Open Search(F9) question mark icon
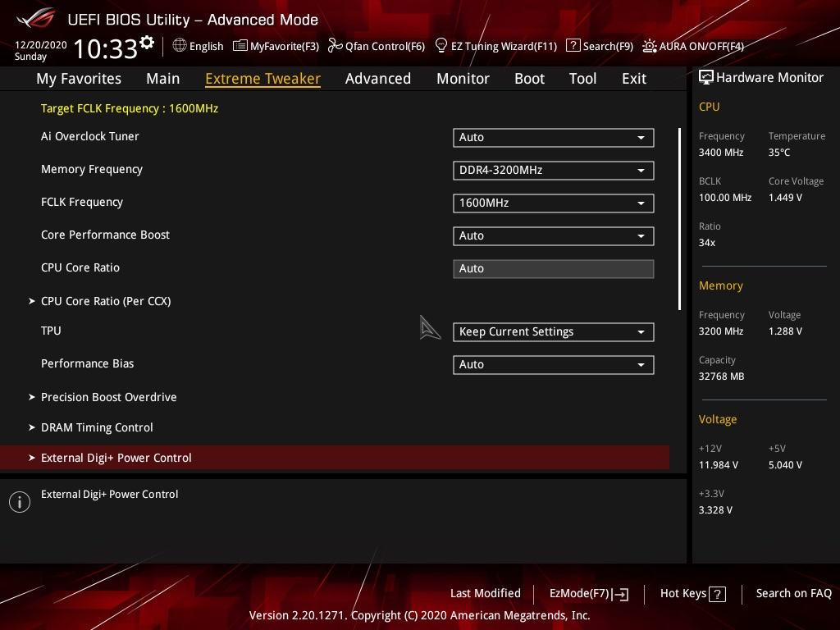The width and height of the screenshot is (840, 630). pos(573,46)
